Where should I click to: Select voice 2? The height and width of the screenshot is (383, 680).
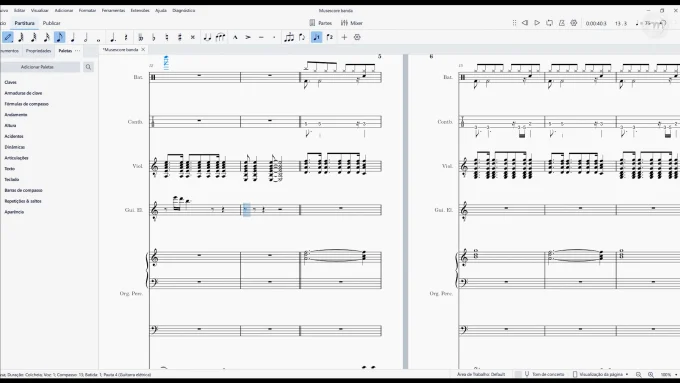click(x=330, y=37)
